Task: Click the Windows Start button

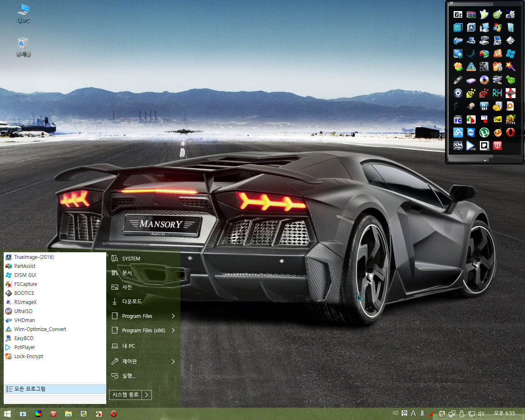Action: (x=7, y=414)
